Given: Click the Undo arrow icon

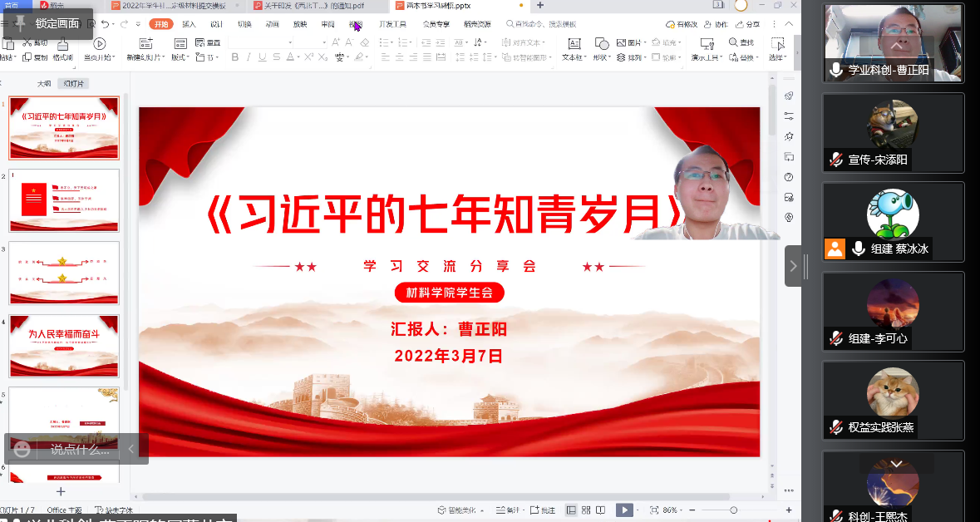Looking at the screenshot, I should pos(105,24).
